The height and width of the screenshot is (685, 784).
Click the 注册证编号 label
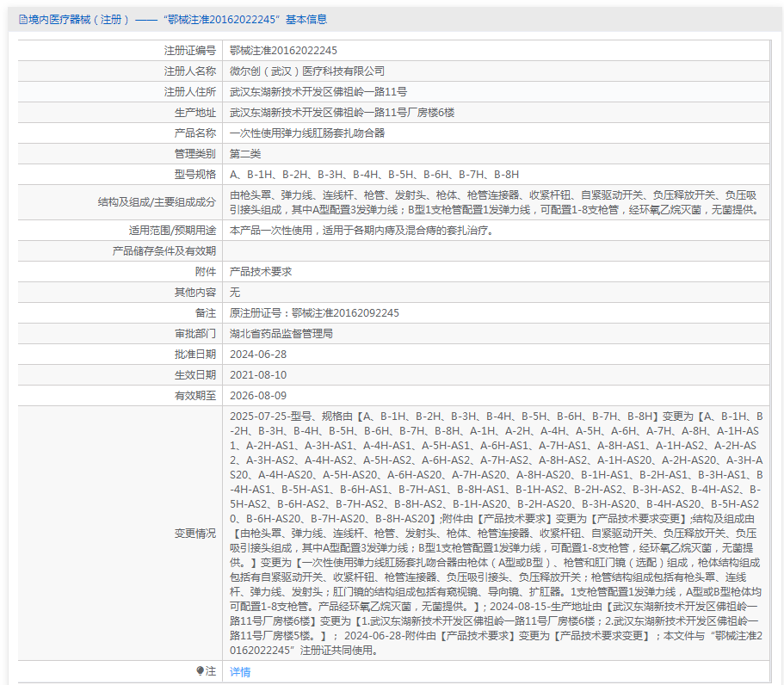[x=190, y=51]
